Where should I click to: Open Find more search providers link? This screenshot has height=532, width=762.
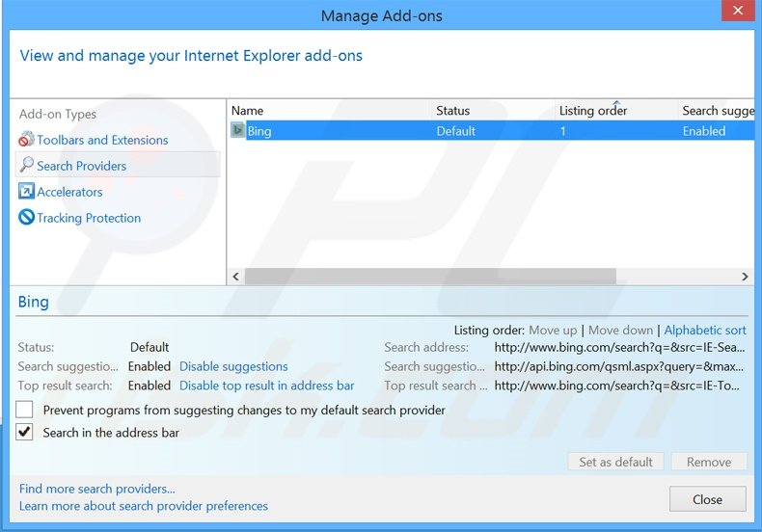(96, 489)
